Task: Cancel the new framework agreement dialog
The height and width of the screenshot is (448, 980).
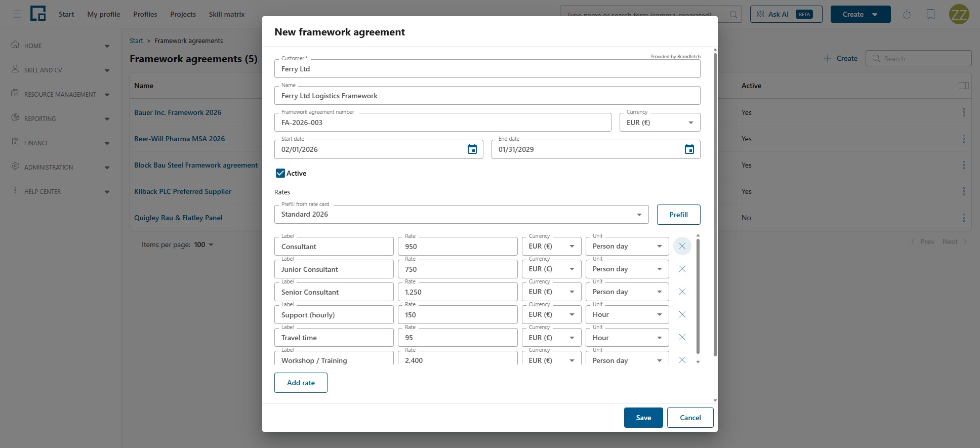Action: [x=690, y=418]
